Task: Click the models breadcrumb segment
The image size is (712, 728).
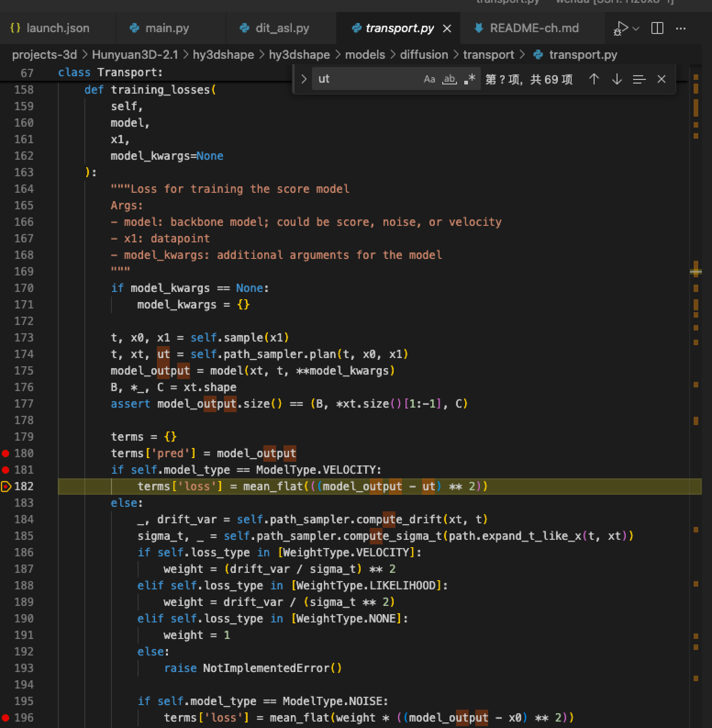Action: [365, 55]
